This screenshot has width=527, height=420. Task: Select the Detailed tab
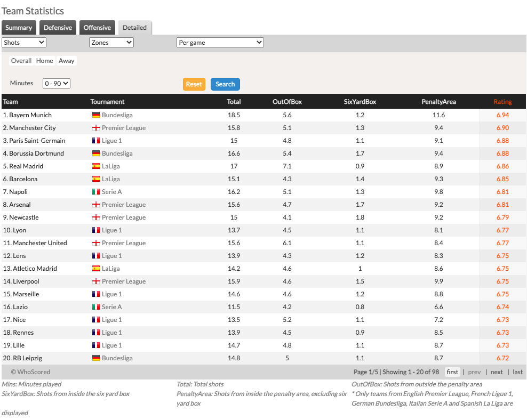tap(134, 28)
